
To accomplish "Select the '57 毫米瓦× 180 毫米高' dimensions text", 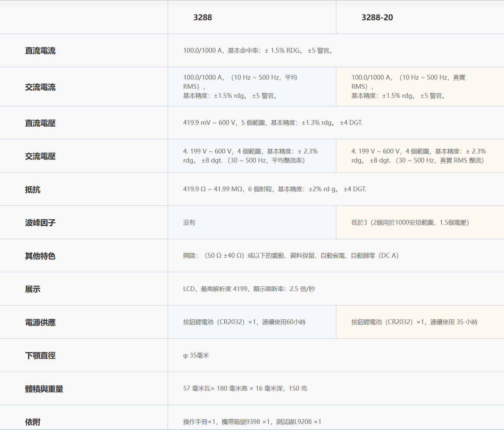I will (x=245, y=389).
